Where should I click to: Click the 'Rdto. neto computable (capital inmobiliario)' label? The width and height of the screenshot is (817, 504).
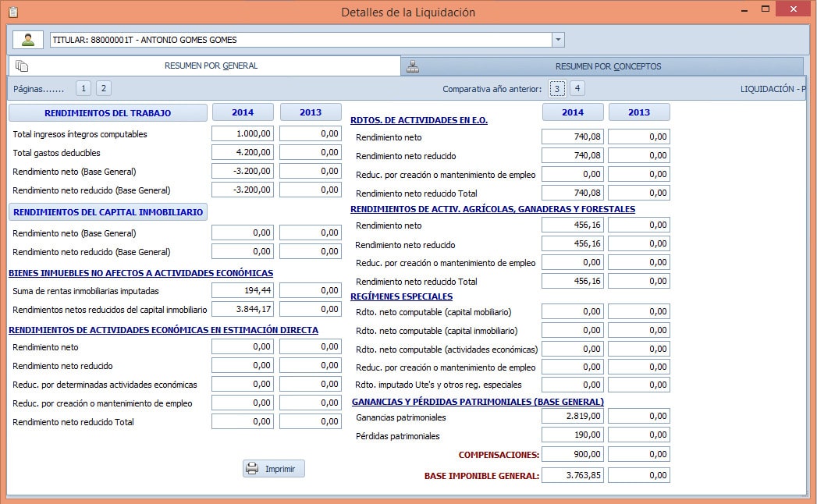437,331
